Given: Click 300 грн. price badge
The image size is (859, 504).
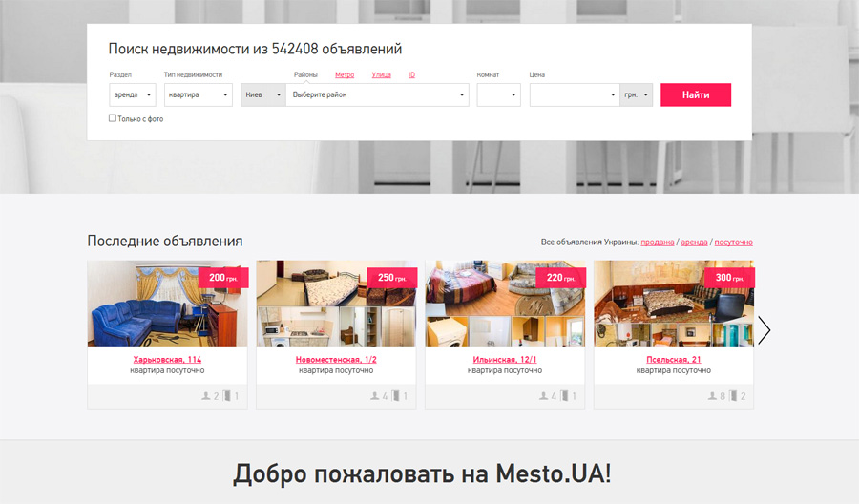Looking at the screenshot, I should tap(729, 278).
